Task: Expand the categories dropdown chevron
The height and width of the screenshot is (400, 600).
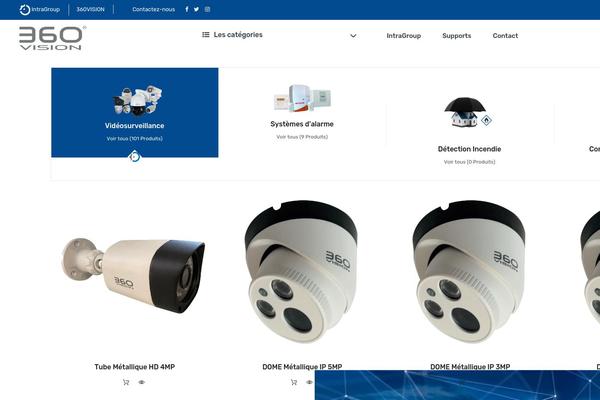Action: pyautogui.click(x=353, y=36)
